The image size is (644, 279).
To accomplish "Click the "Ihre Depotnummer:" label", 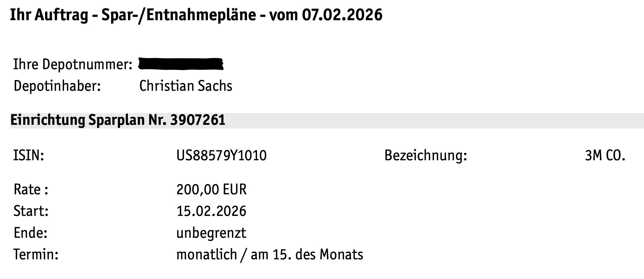I will tap(73, 64).
